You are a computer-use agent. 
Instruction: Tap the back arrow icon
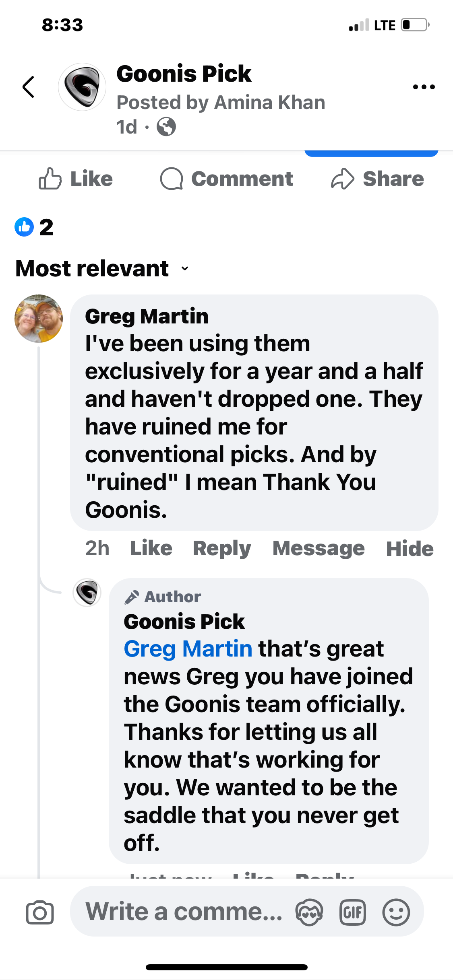pos(29,87)
